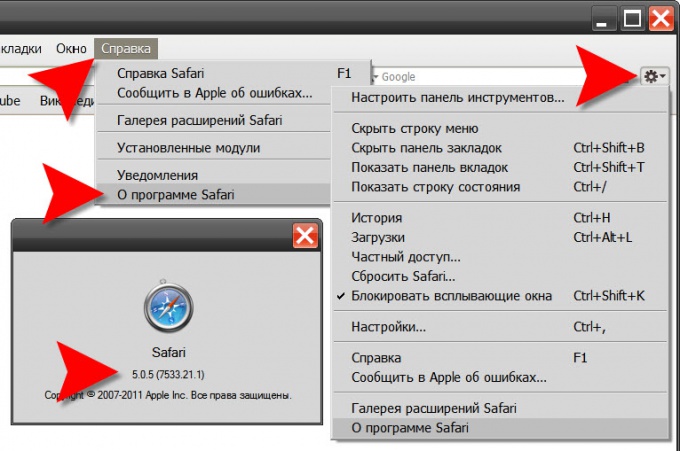Viewport: 680px width, 451px height.
Task: Close the Safari browser window
Action: tap(661, 20)
